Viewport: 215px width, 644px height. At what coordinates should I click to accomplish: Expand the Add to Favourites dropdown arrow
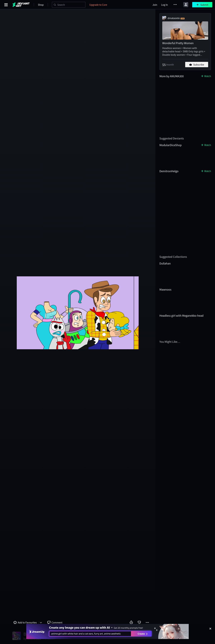coord(41,622)
